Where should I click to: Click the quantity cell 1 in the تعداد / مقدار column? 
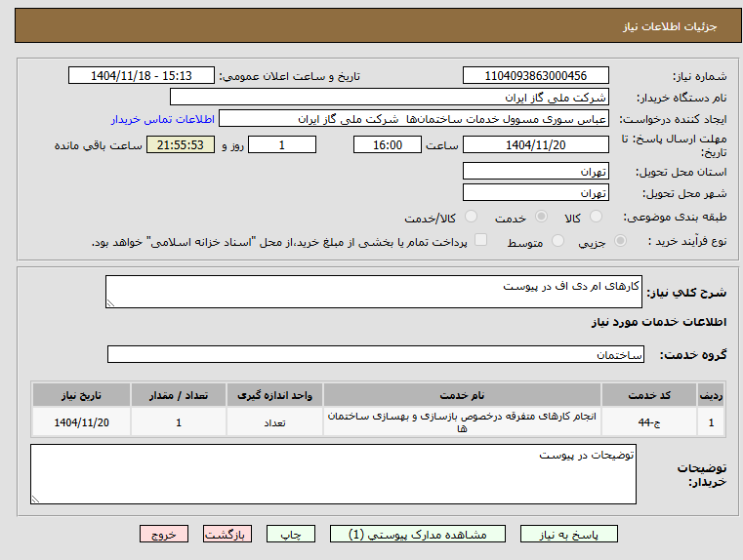click(179, 422)
